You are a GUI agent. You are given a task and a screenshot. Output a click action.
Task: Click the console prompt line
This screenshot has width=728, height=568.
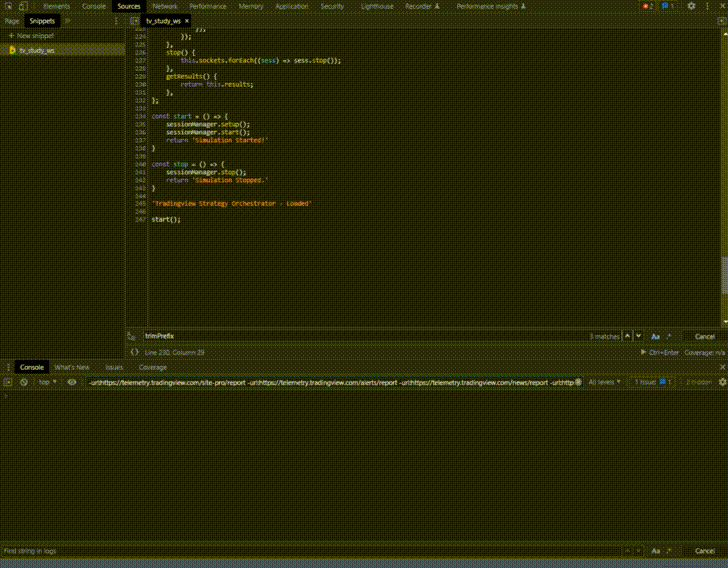(x=364, y=396)
